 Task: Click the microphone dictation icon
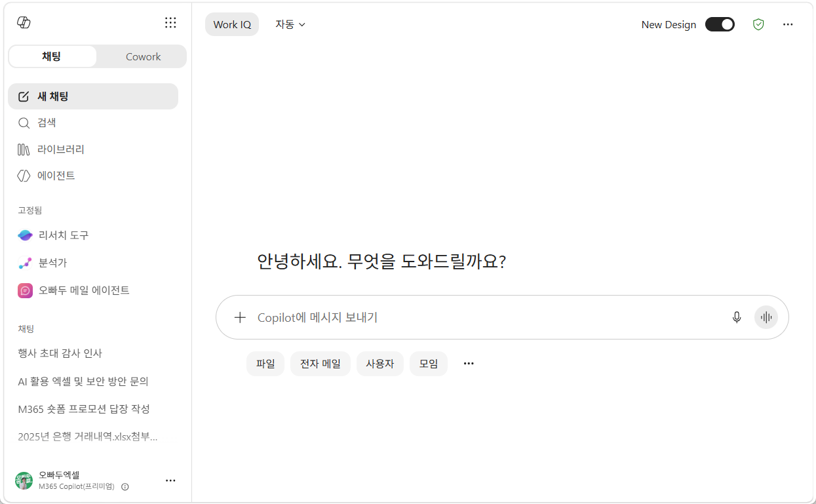(x=737, y=317)
